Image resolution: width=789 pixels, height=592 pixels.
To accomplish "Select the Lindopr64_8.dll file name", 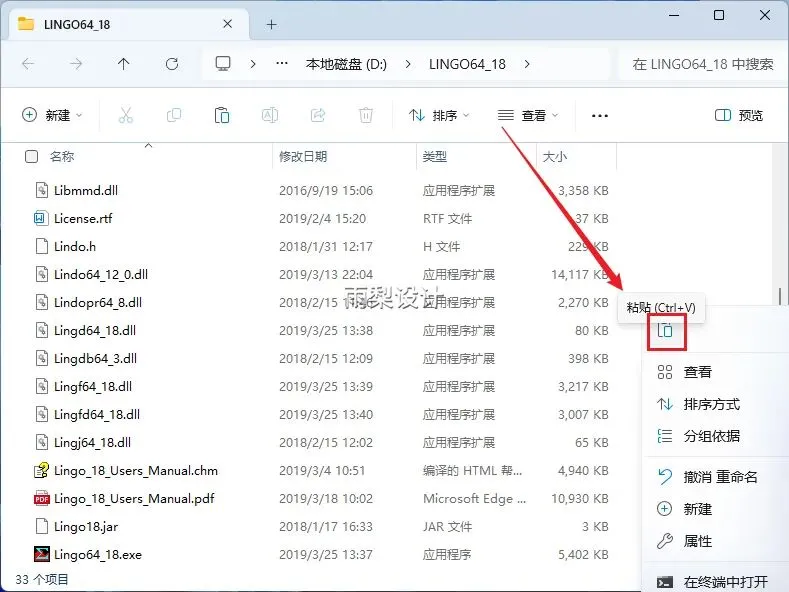I will pos(98,303).
